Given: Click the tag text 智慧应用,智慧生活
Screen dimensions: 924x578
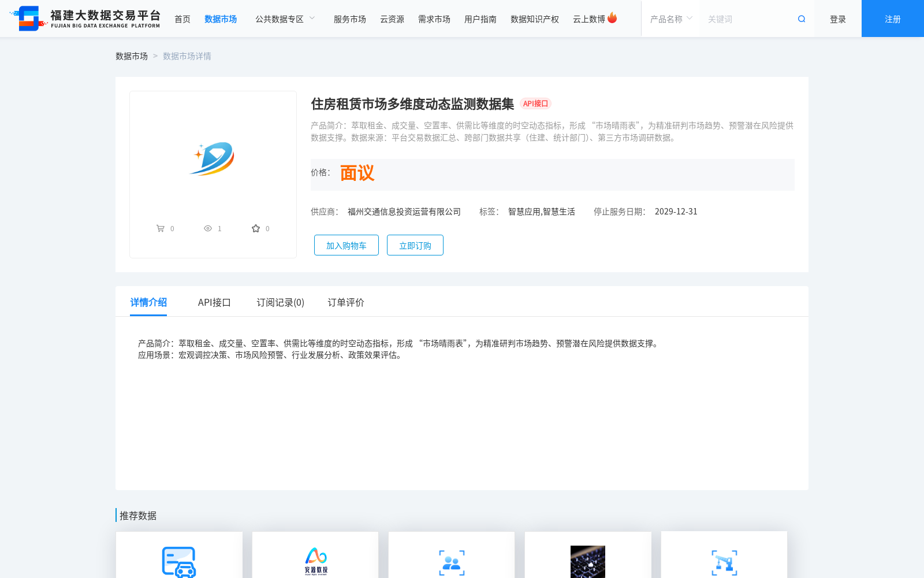Looking at the screenshot, I should coord(542,212).
